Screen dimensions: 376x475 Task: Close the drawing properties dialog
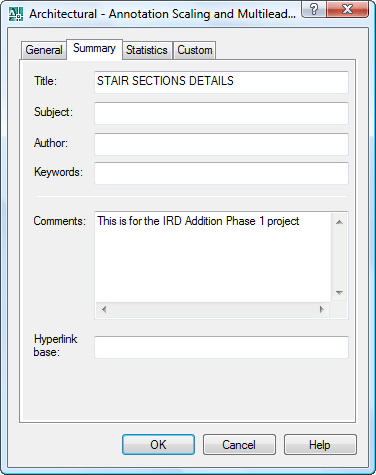[348, 9]
